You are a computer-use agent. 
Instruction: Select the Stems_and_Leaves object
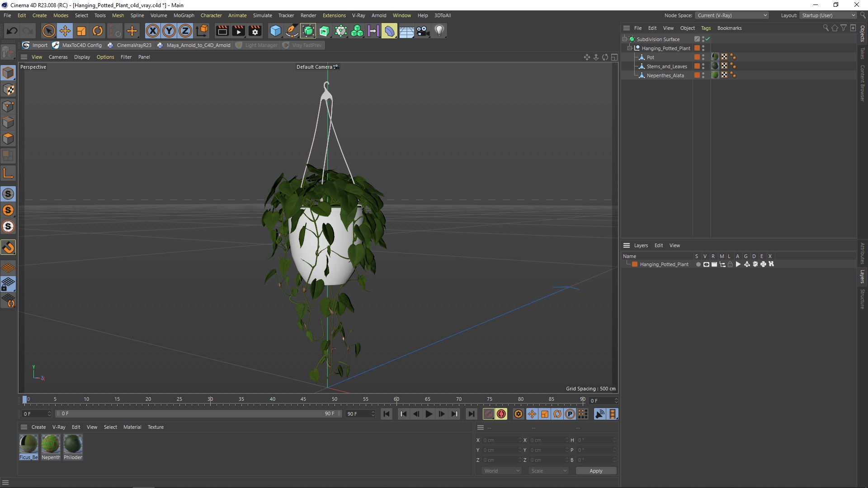[666, 66]
